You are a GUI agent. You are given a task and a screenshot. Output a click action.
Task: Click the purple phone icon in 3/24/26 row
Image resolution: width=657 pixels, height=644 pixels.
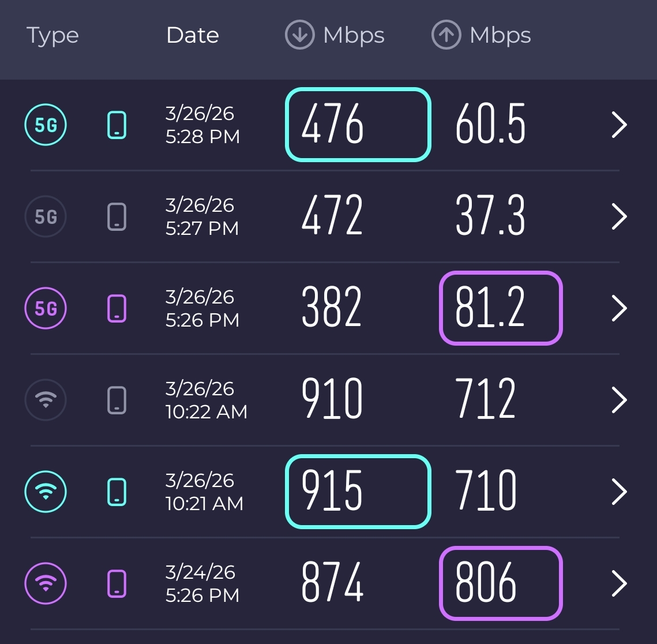117,583
